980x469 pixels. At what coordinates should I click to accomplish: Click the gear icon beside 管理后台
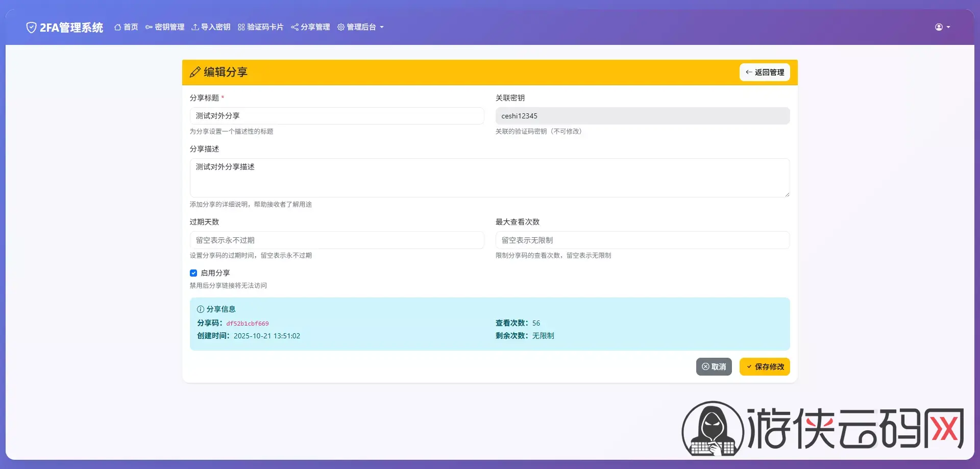[341, 27]
